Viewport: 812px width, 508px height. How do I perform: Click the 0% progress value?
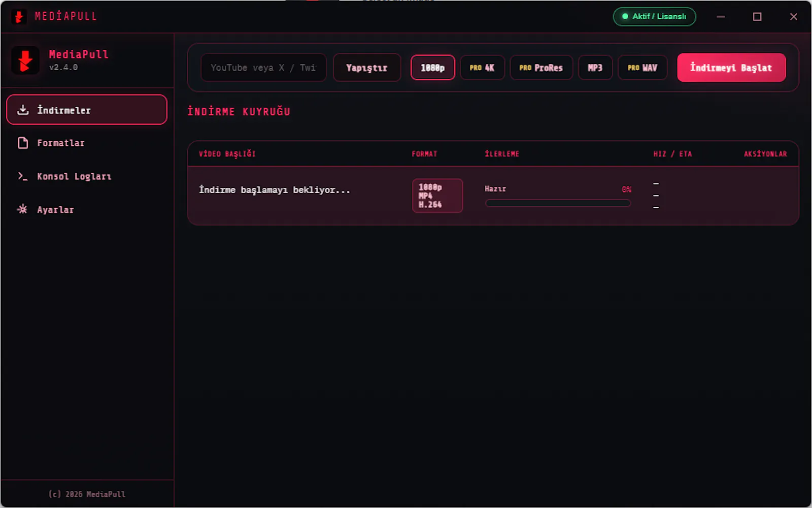pos(627,189)
